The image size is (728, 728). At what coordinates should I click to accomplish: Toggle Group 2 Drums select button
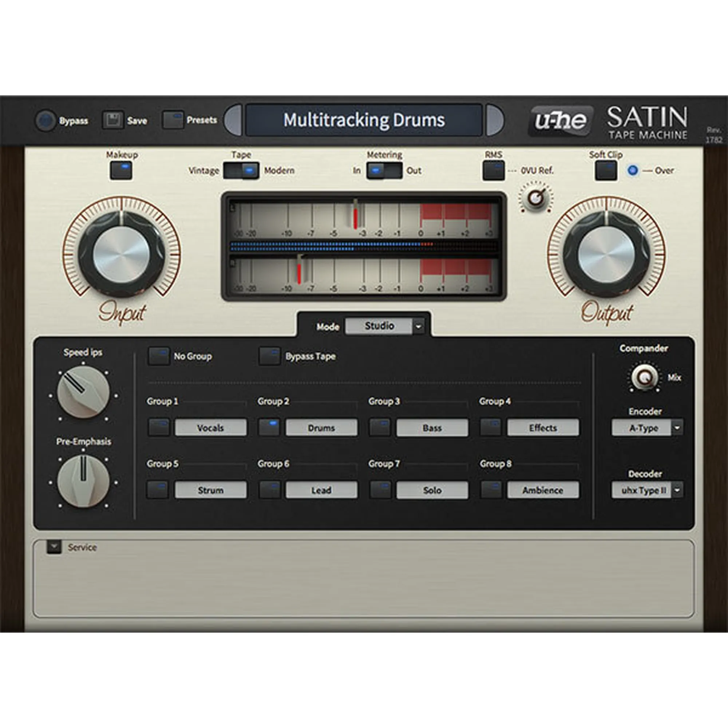pyautogui.click(x=269, y=428)
